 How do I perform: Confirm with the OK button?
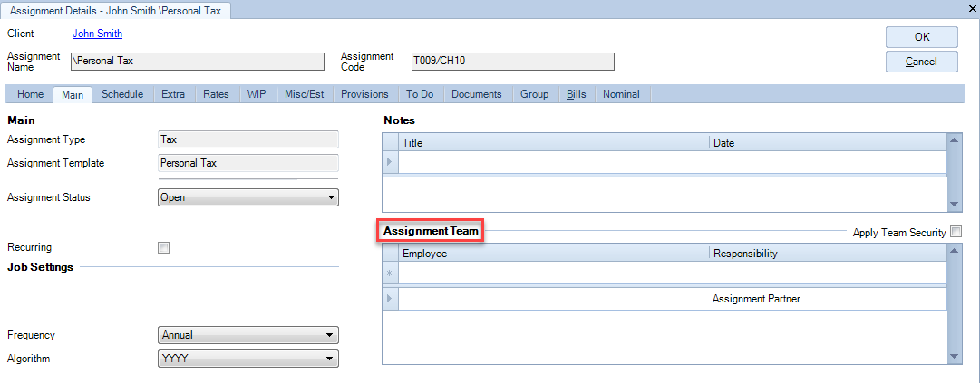tap(922, 37)
